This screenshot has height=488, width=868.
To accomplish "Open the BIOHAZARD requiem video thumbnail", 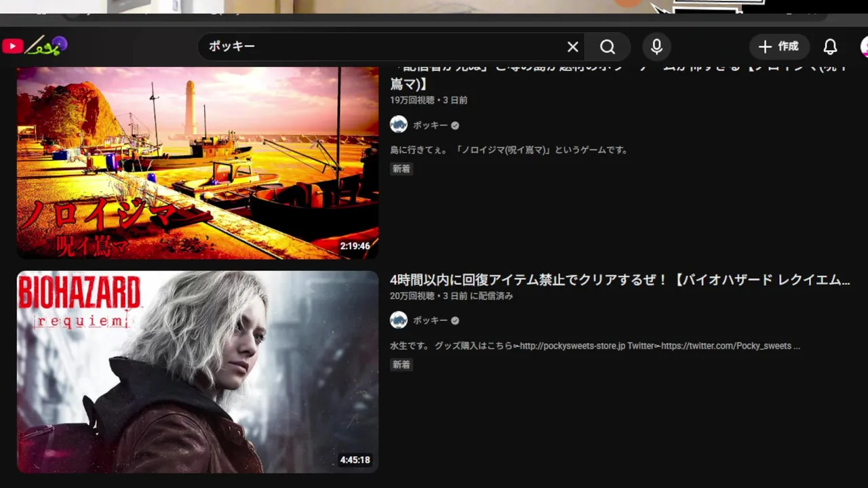I will click(197, 372).
